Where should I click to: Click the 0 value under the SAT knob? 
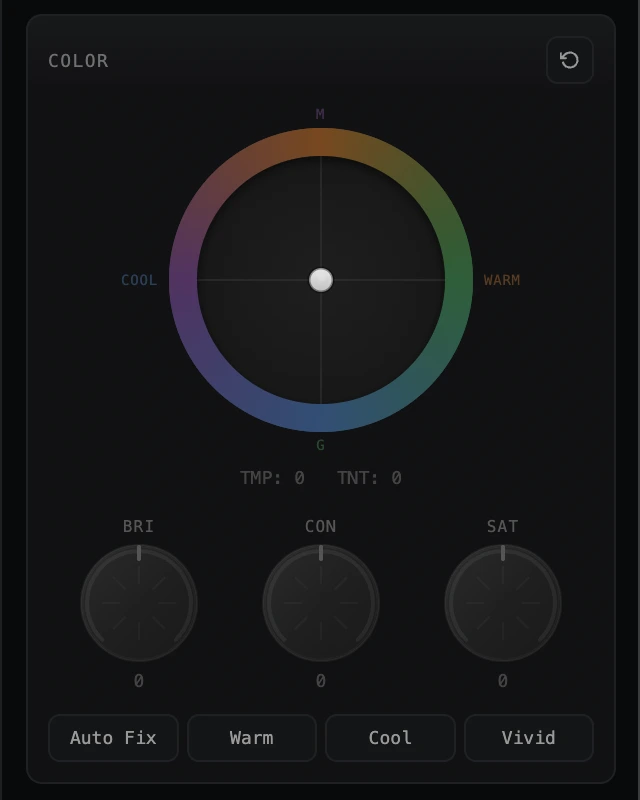click(x=503, y=681)
